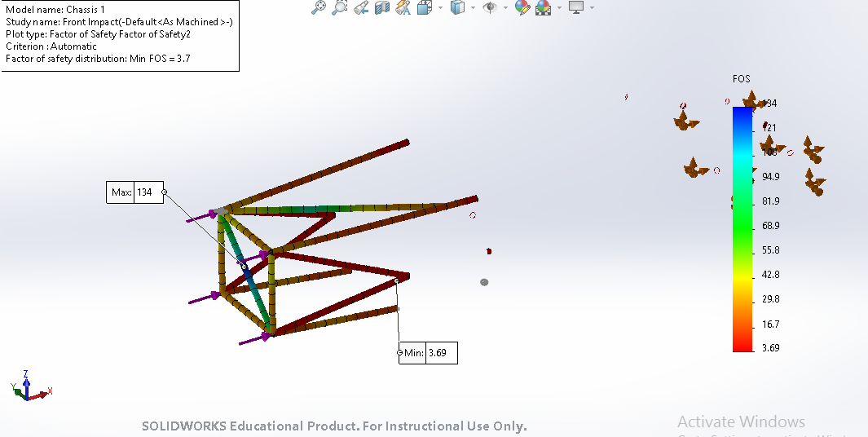Screen dimensions: 868x437
Task: Expand the View Orientation dropdown arrow
Action: (440, 7)
